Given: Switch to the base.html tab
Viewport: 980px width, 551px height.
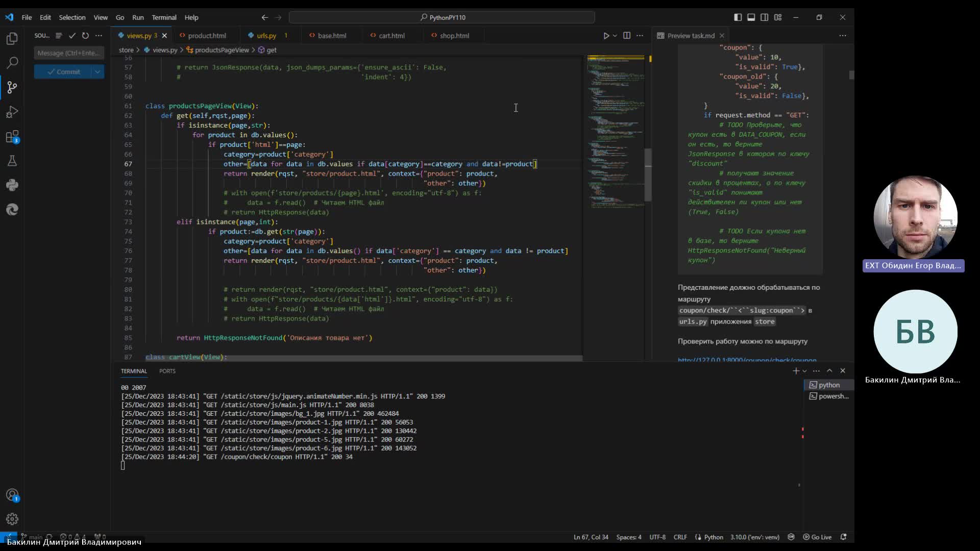Looking at the screenshot, I should coord(332,36).
